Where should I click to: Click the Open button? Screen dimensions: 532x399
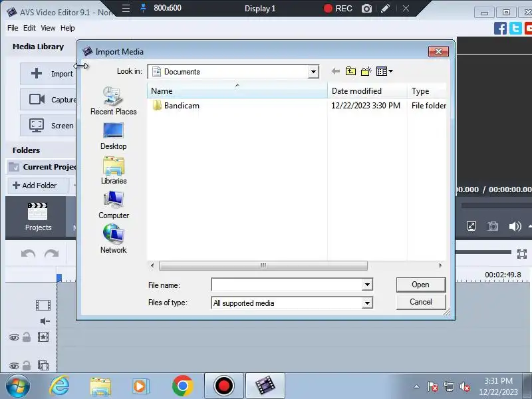pyautogui.click(x=421, y=285)
